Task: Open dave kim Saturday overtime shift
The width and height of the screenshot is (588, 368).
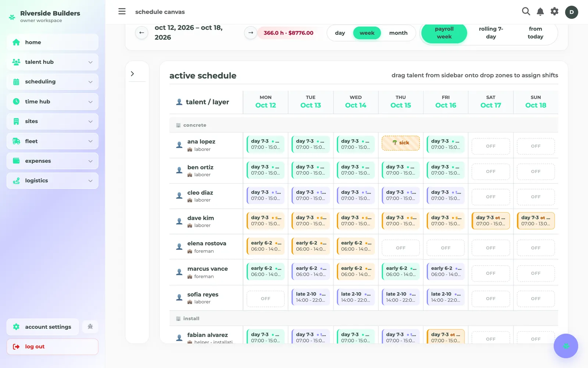Action: coord(491,221)
